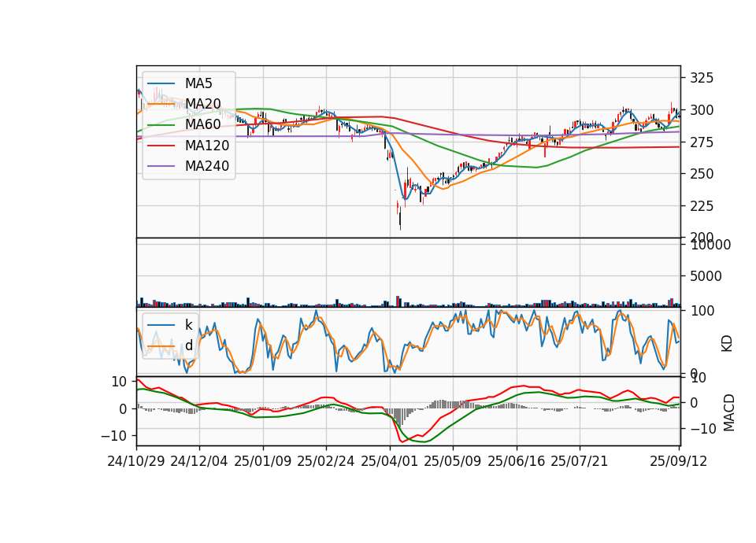Click the 25/05/09 date label
756x543 pixels.
coord(453,461)
